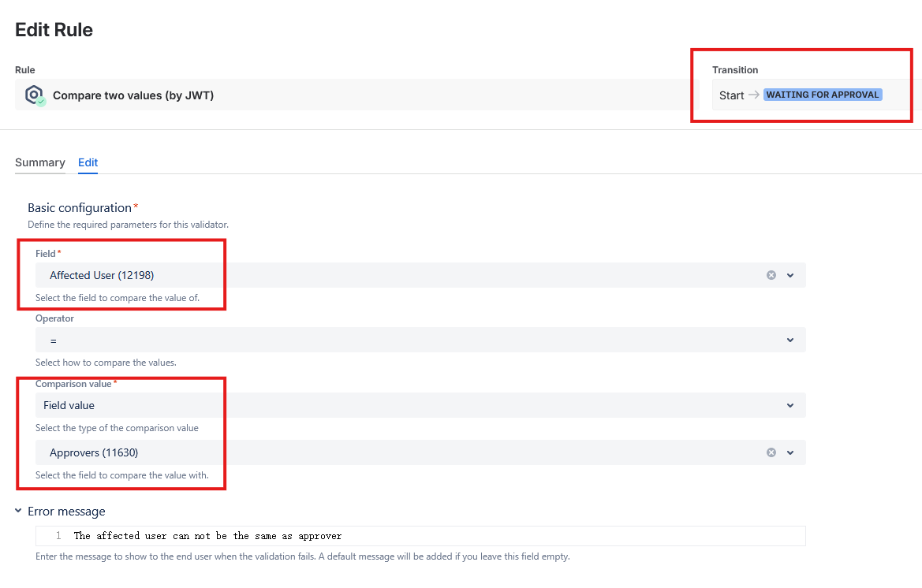Screen dimensions: 922x588
Task: Click the WAITING FOR APPROVAL status badge
Action: [x=823, y=95]
